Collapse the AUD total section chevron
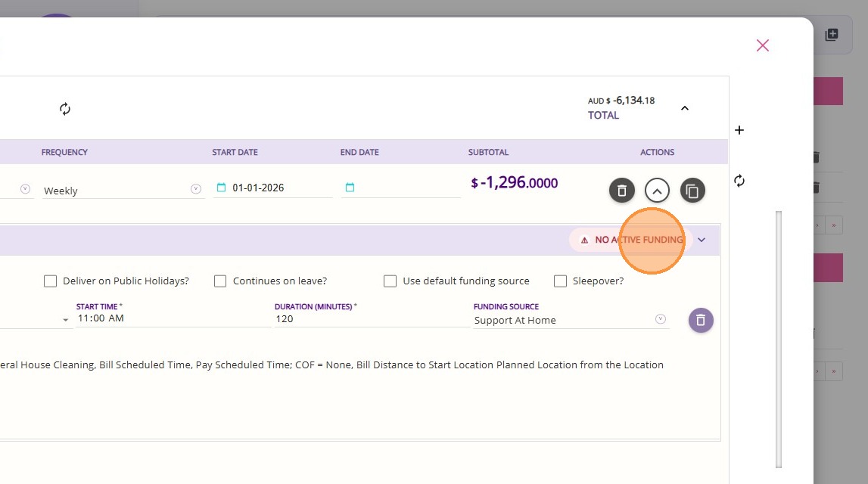The width and height of the screenshot is (868, 484). [684, 108]
